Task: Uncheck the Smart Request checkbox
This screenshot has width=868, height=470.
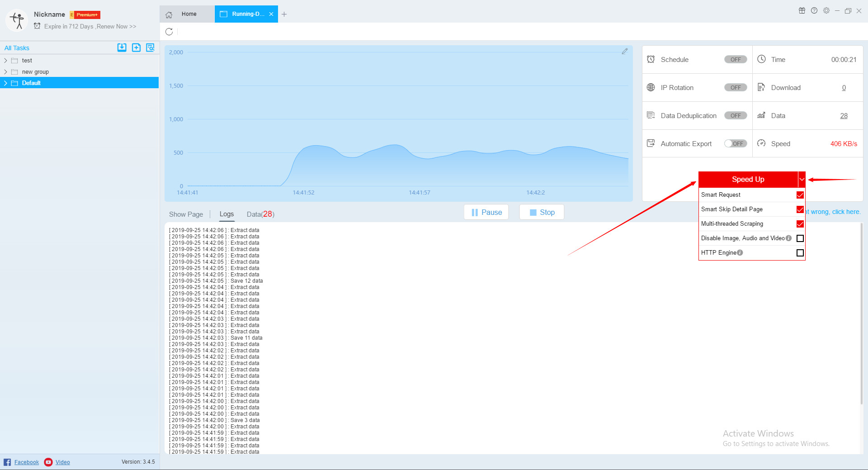Action: [x=800, y=195]
